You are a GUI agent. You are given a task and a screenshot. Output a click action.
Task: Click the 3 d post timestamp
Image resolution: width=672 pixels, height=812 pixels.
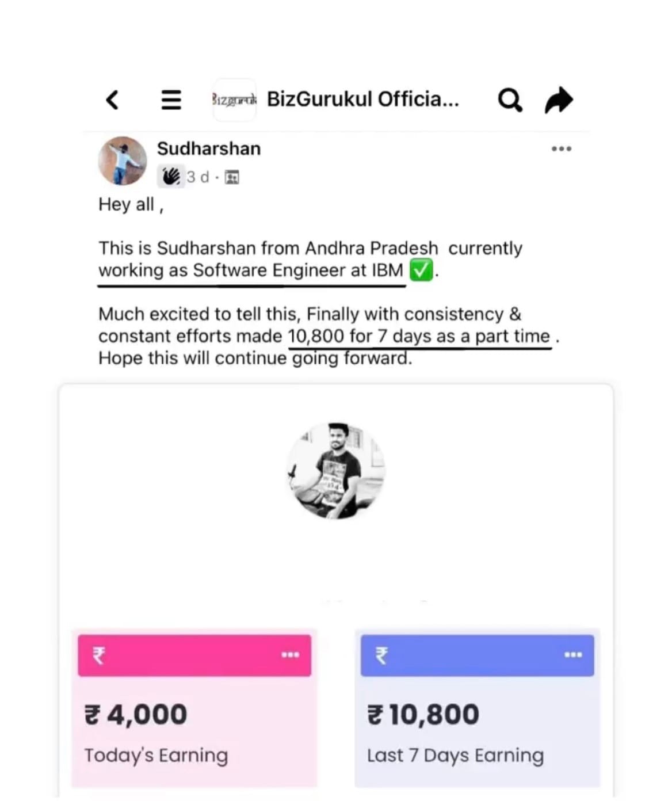click(197, 177)
